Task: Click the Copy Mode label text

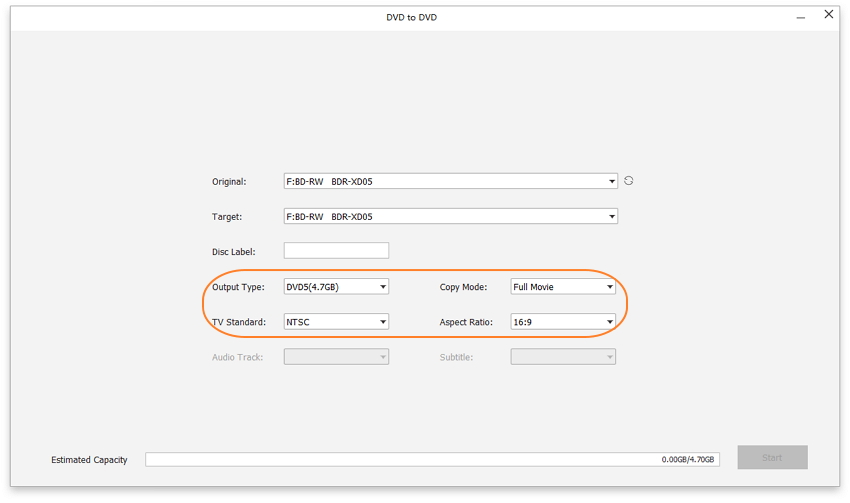Action: (x=463, y=287)
